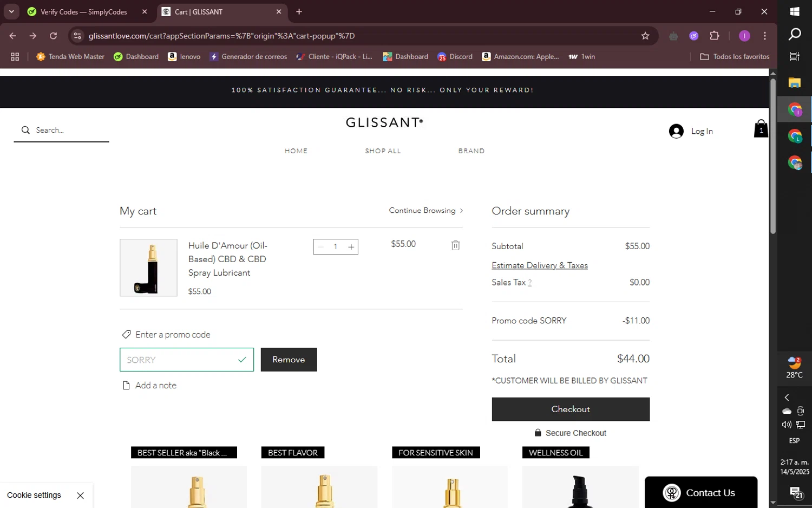Click Add a note link
The width and height of the screenshot is (812, 508).
click(156, 386)
